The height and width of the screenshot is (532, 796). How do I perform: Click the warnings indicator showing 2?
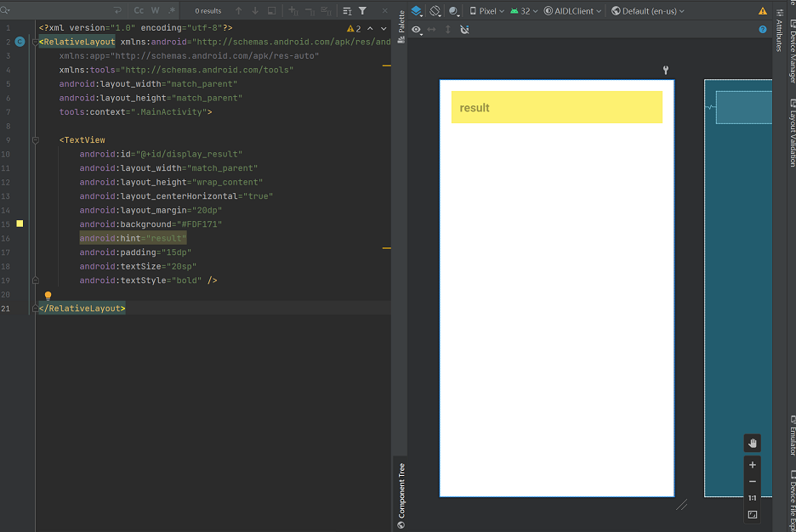(x=354, y=29)
